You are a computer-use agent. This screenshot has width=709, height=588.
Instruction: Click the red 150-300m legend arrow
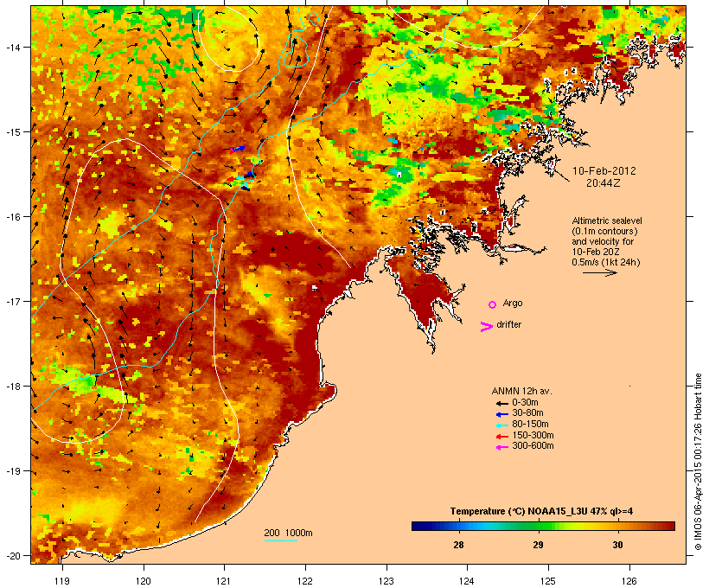tap(501, 437)
